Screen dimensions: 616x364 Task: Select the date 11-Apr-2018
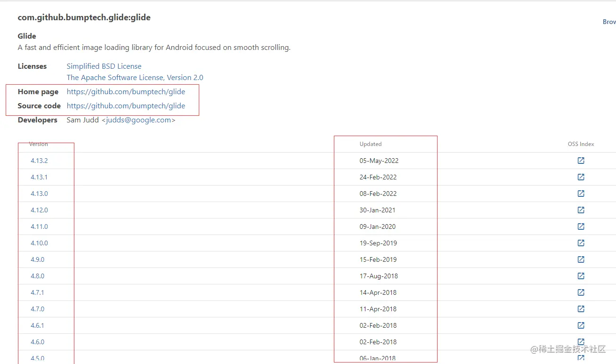pyautogui.click(x=378, y=309)
